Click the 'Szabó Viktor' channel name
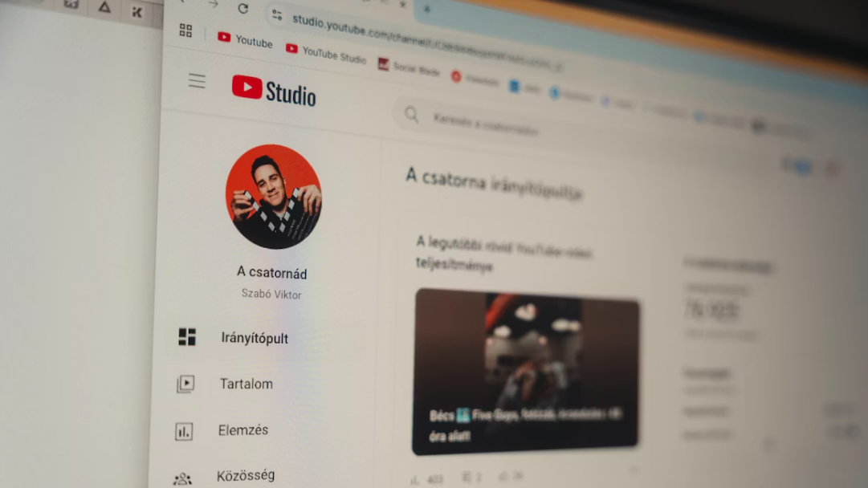The width and height of the screenshot is (868, 488). pos(271,294)
